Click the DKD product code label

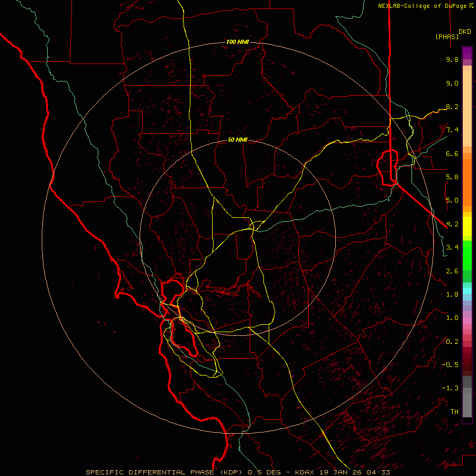pos(465,32)
